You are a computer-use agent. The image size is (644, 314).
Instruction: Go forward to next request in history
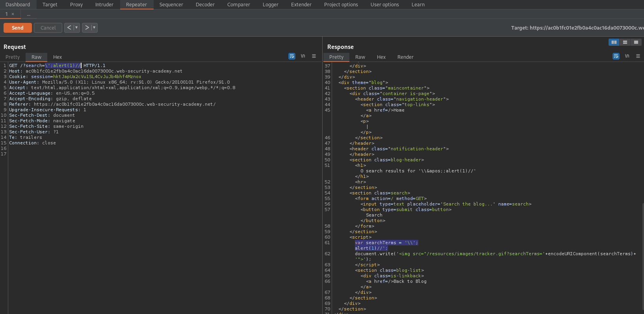click(x=87, y=28)
